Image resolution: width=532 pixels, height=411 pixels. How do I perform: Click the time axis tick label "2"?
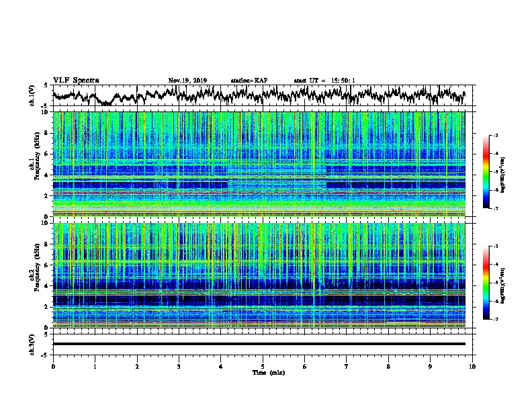tap(137, 367)
